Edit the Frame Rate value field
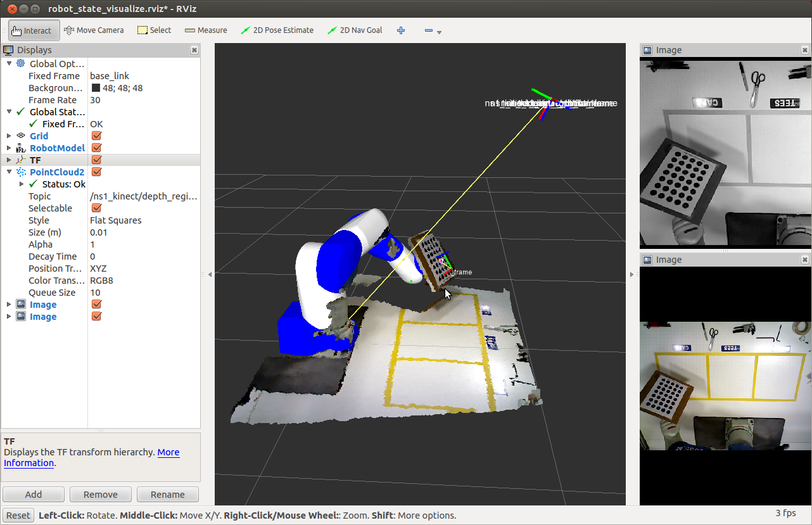The width and height of the screenshot is (812, 525). pos(143,100)
